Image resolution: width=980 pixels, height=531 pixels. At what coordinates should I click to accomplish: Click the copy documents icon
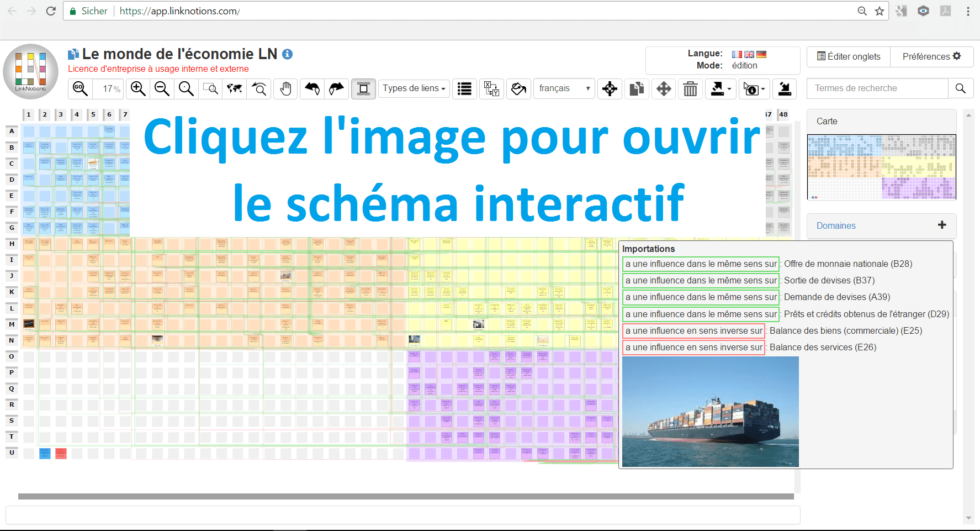click(x=637, y=88)
